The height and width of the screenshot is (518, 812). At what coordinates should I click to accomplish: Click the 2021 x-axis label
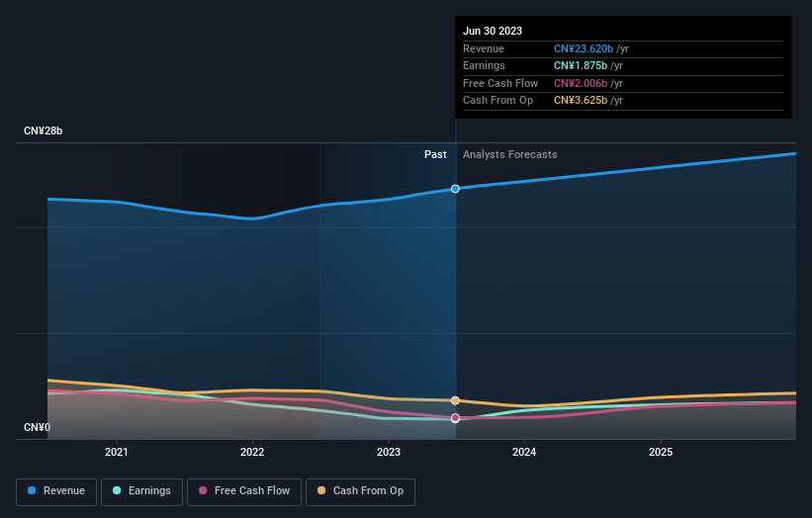[x=117, y=453]
